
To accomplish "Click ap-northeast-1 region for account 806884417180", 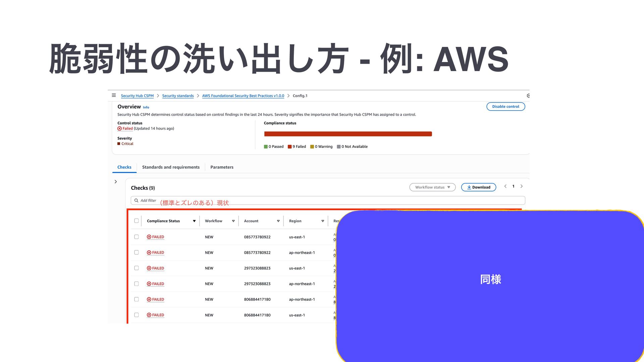I will [x=302, y=299].
